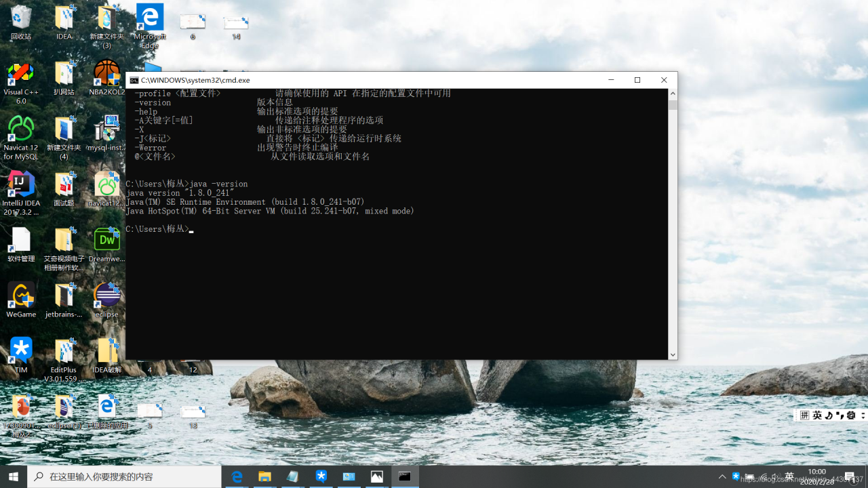Open mysql-inst installer desktop icon
Viewport: 868px width, 488px height.
(106, 134)
